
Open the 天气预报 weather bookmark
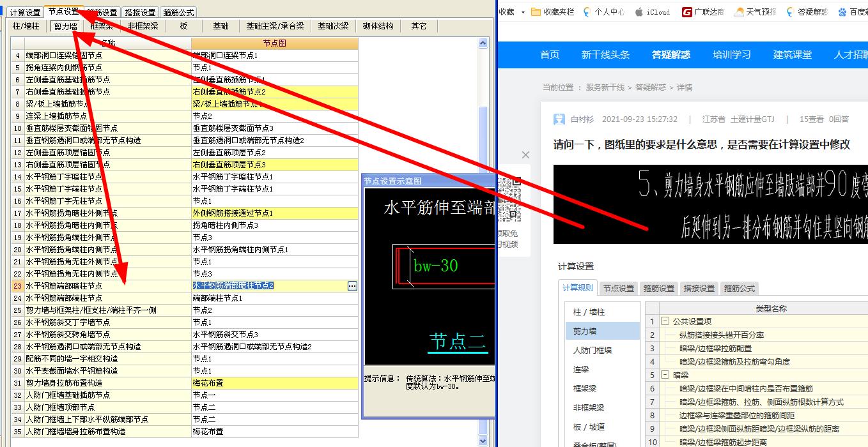tap(756, 11)
